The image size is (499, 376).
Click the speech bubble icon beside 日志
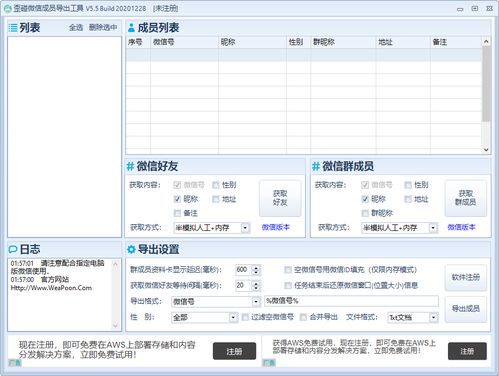pos(13,249)
